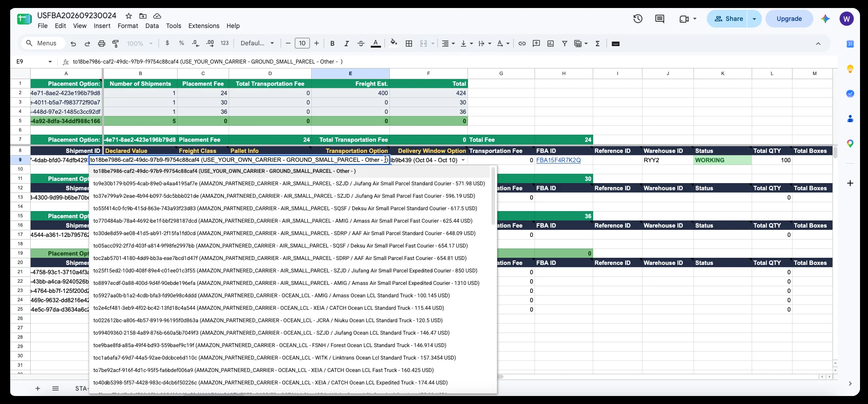868x404 pixels.
Task: Toggle bold formatting
Action: pos(332,44)
